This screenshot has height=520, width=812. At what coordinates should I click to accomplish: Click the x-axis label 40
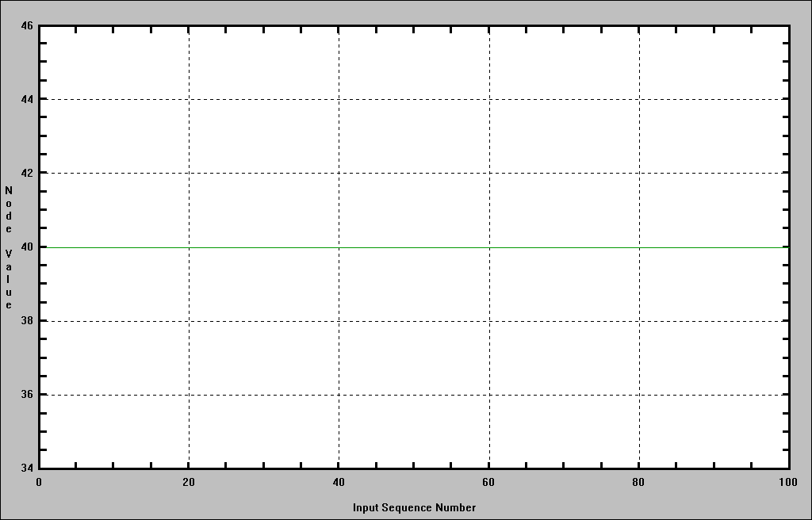(x=338, y=483)
